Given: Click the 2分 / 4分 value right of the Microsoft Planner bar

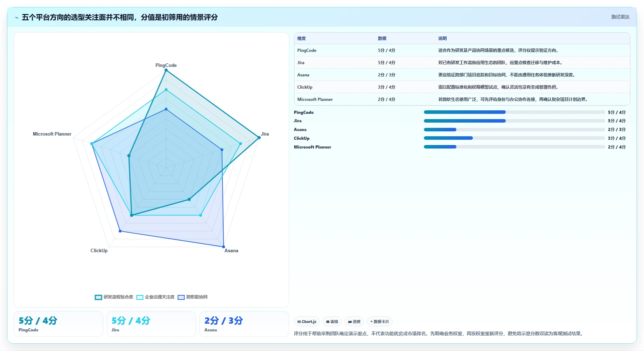Looking at the screenshot, I should click(617, 147).
